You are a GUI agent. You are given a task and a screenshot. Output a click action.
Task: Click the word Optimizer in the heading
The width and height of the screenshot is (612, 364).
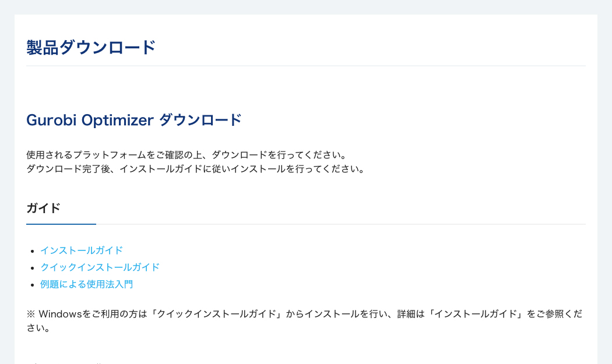click(117, 120)
